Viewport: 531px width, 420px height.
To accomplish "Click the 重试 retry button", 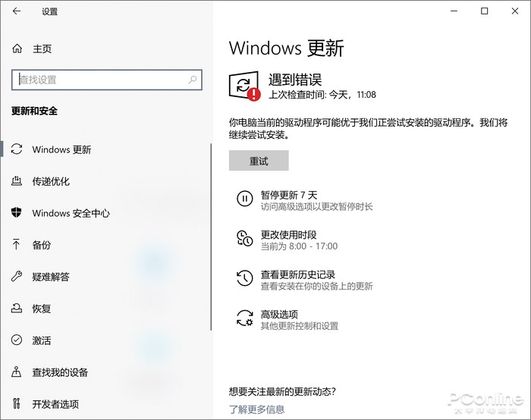I will pyautogui.click(x=259, y=161).
